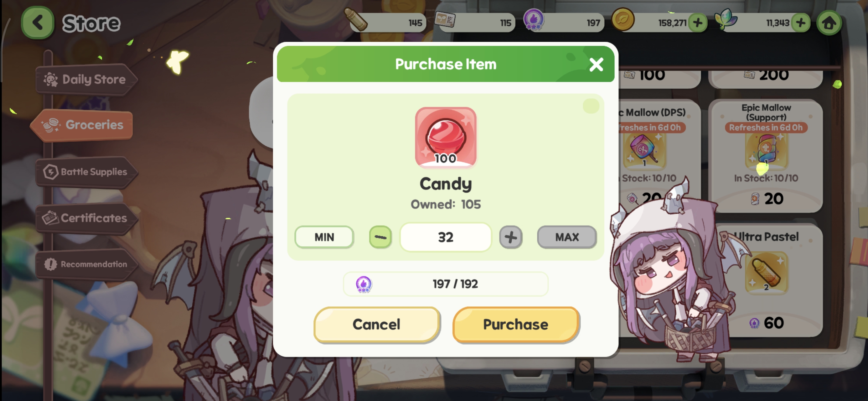Tap the bullet currency icon in top bar
Image resolution: width=868 pixels, height=401 pixels.
[355, 19]
